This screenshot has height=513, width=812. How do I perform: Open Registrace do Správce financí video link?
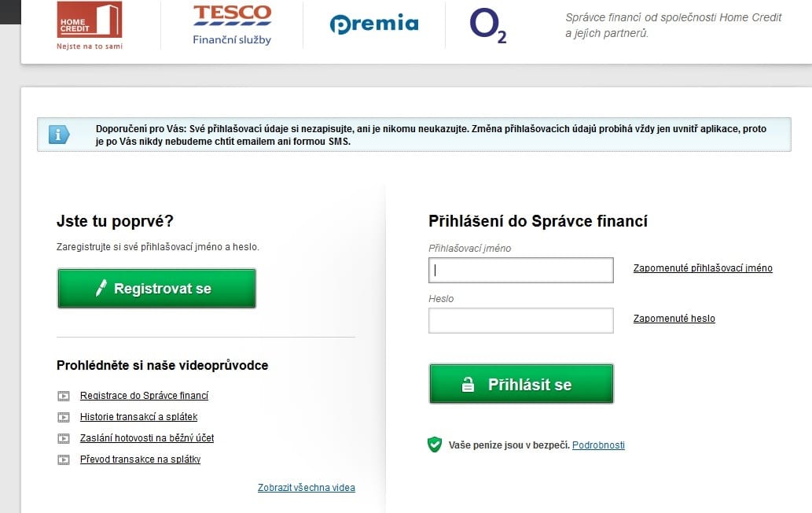click(x=144, y=396)
